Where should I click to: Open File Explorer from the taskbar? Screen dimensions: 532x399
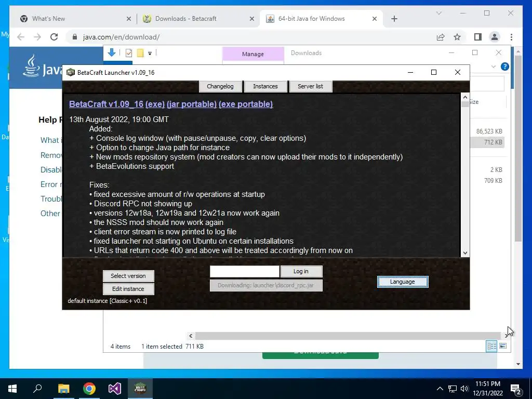pyautogui.click(x=63, y=389)
